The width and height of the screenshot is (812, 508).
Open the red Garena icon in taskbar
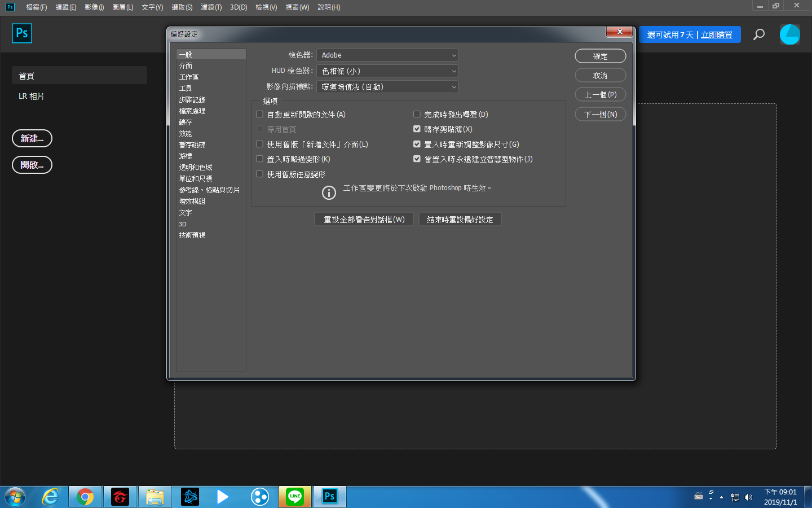click(120, 497)
